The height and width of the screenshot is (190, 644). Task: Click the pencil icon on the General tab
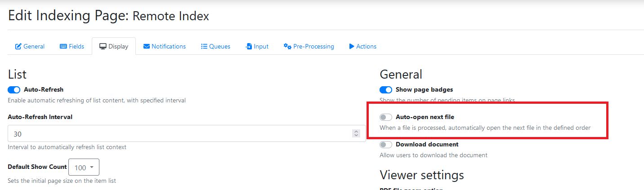tap(18, 47)
